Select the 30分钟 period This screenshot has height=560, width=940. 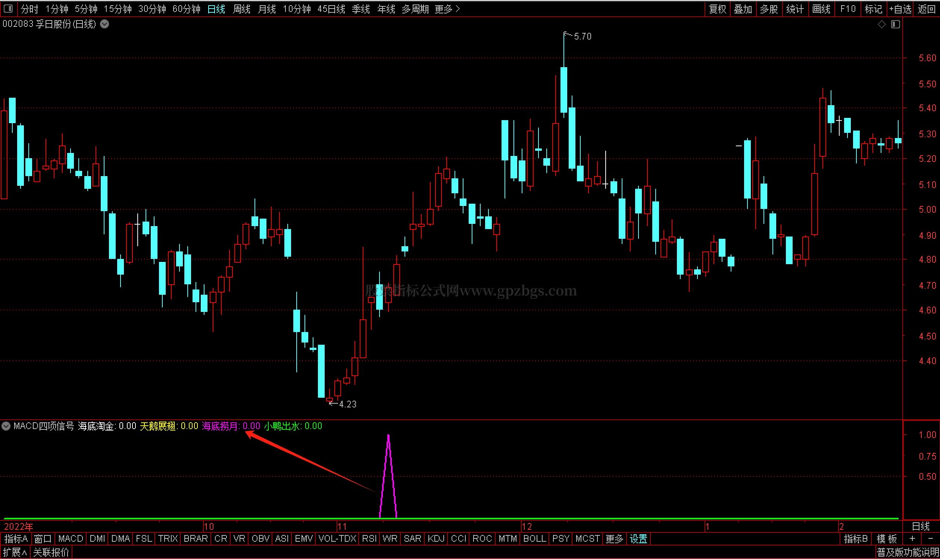click(152, 9)
